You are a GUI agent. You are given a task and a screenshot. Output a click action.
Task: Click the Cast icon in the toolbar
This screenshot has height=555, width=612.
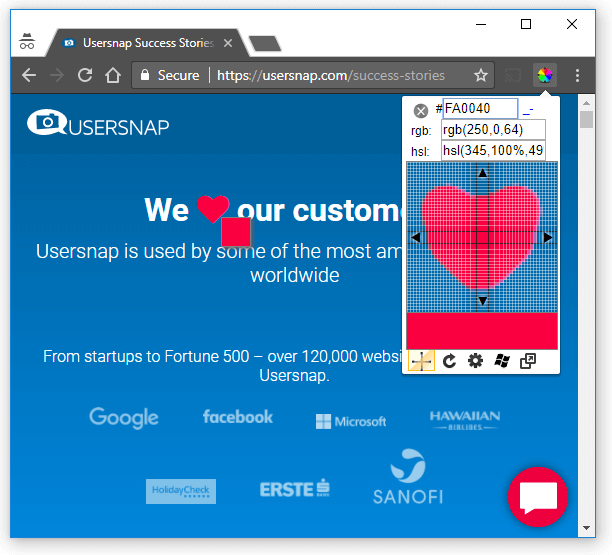click(513, 75)
